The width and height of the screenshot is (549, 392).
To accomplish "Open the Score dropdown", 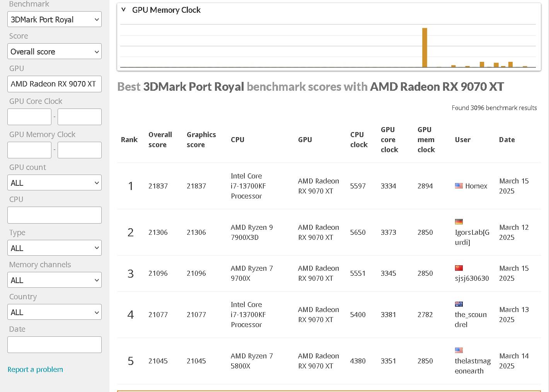I will 55,52.
